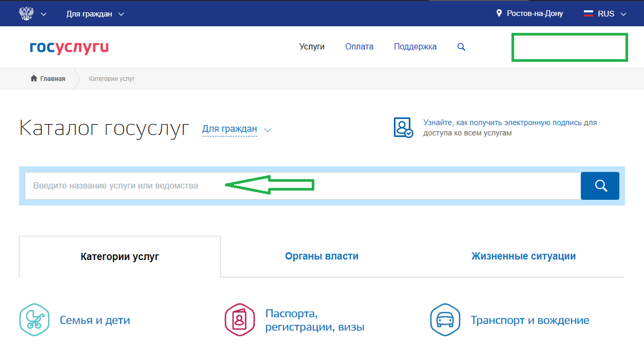Image resolution: width=644 pixels, height=346 pixels.
Task: Click the госуслуги logo
Action: pos(69,47)
